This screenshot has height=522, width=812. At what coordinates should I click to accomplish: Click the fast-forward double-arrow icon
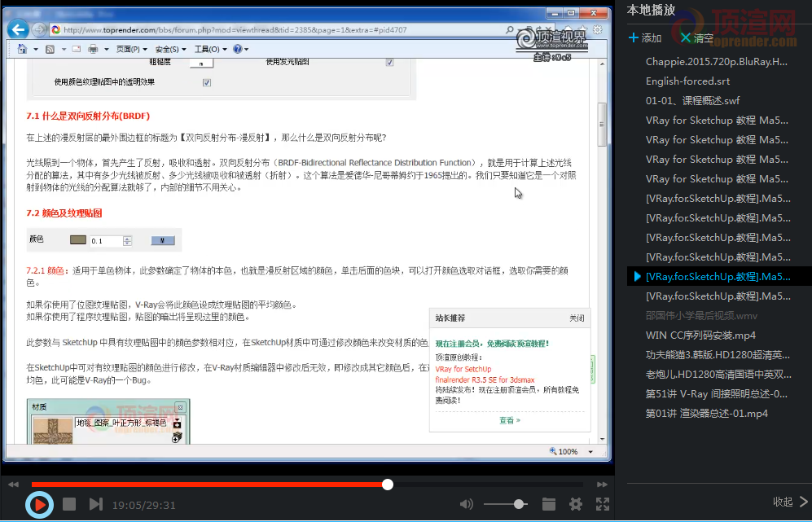pyautogui.click(x=602, y=485)
